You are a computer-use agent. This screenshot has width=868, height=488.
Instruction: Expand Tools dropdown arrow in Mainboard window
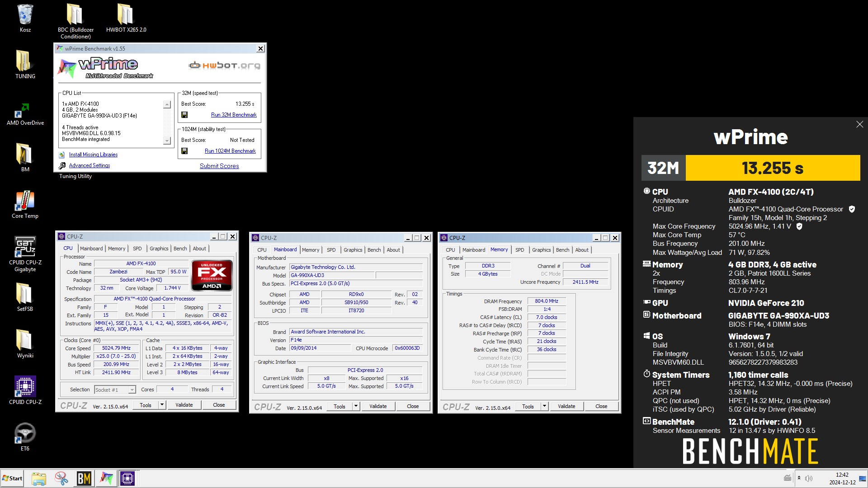356,406
